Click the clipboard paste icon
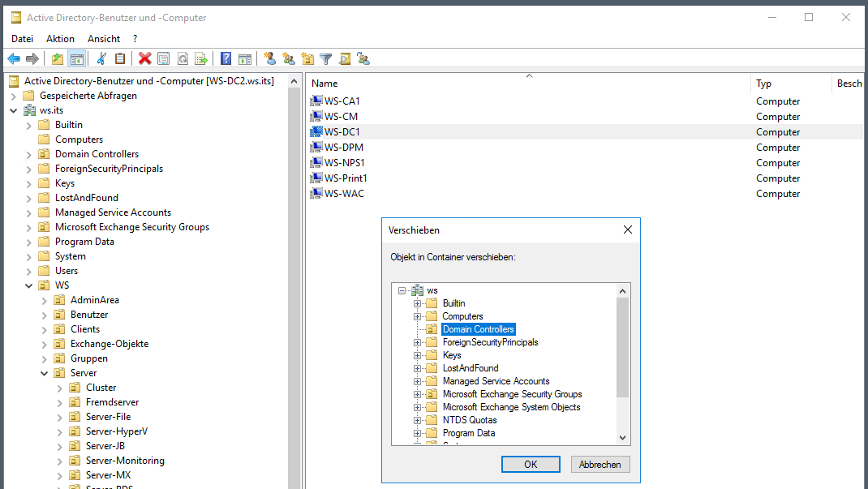Viewport: 868px width, 489px height. [x=120, y=58]
